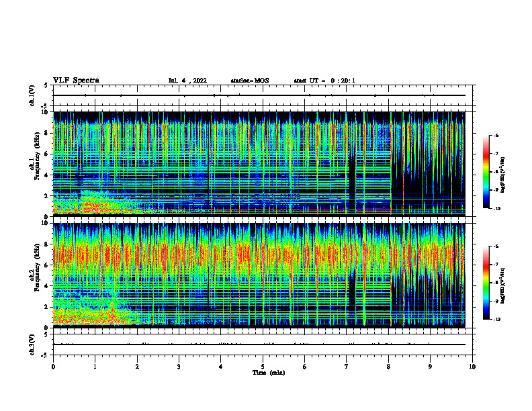Click time axis tick label '6'
The height and width of the screenshot is (411, 532).
coord(304,367)
